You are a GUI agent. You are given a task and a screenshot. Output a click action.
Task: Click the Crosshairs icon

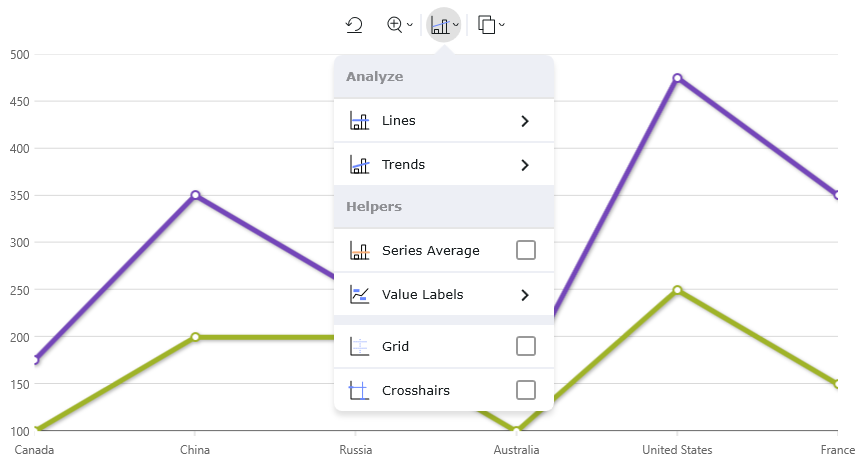[x=360, y=390]
